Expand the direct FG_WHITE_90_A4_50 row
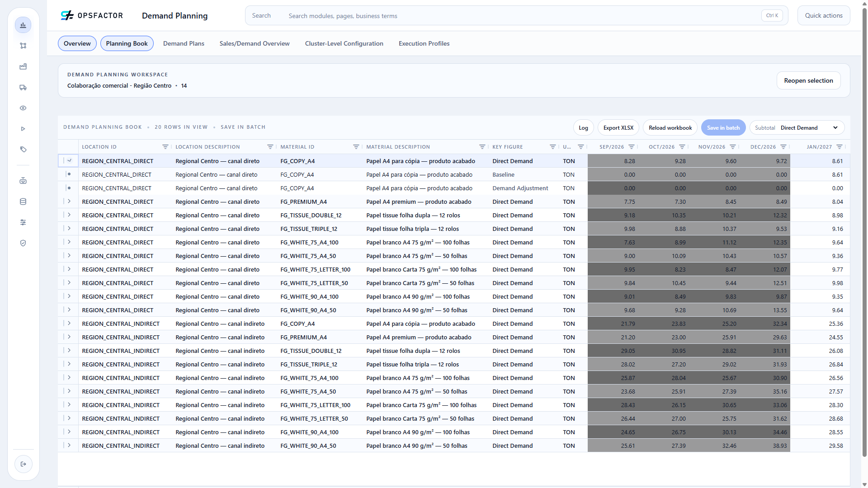This screenshot has width=868, height=488. click(69, 310)
